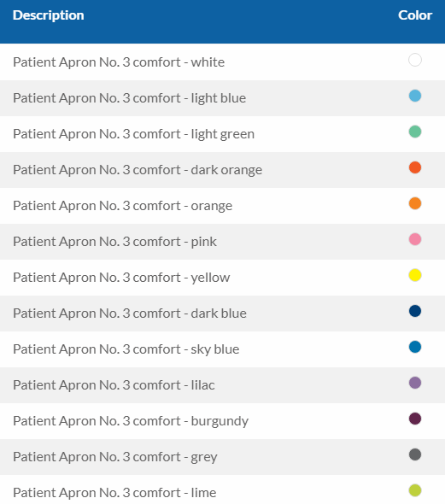Click the Color column header
445x504 pixels.
(415, 15)
